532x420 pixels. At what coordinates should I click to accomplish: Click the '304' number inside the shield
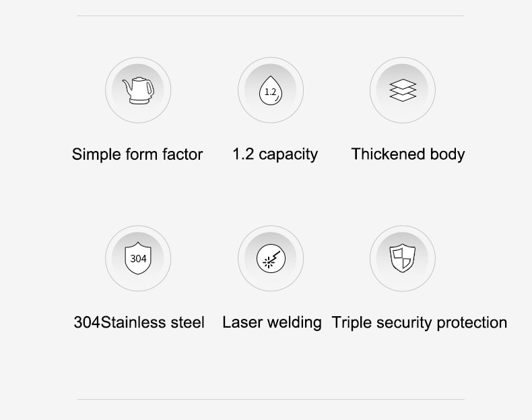coord(139,259)
